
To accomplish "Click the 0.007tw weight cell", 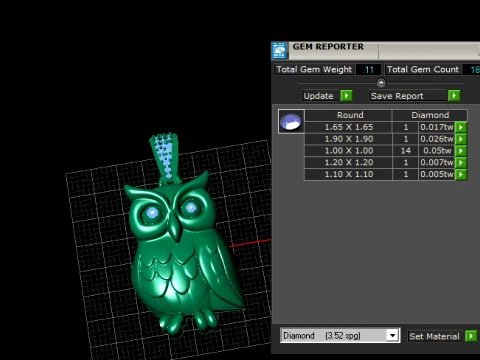I will tap(437, 163).
